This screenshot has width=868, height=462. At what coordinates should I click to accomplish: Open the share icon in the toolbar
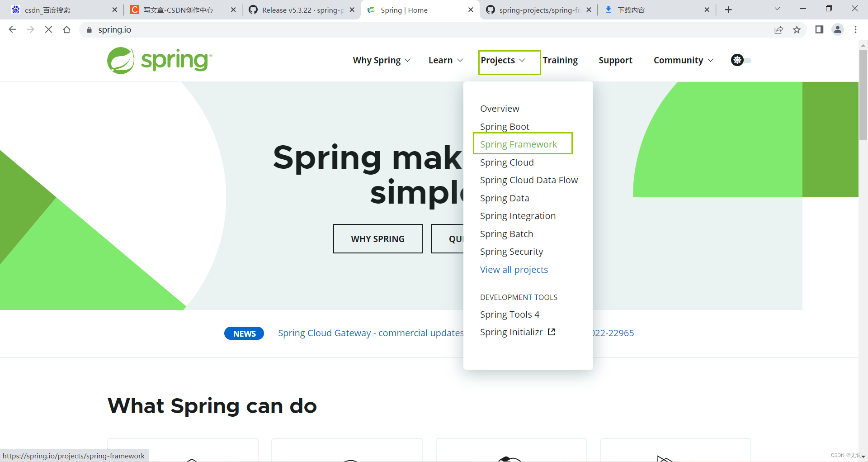[778, 29]
